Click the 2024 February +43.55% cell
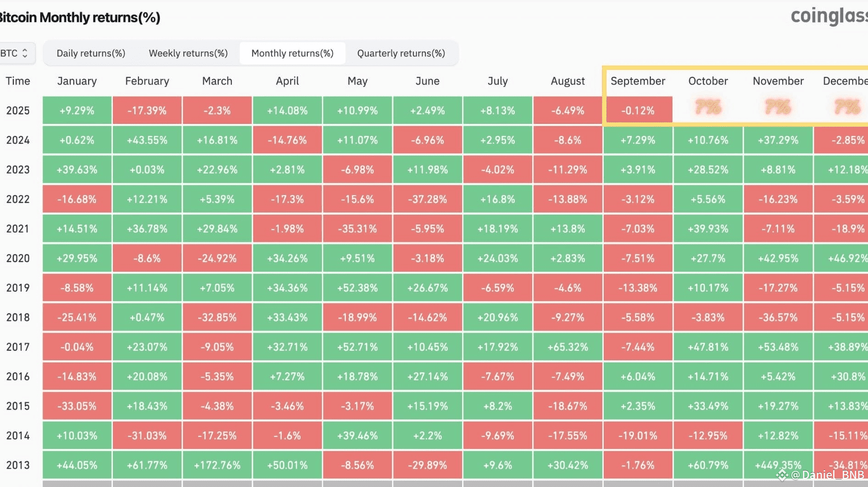The image size is (868, 487). (147, 140)
